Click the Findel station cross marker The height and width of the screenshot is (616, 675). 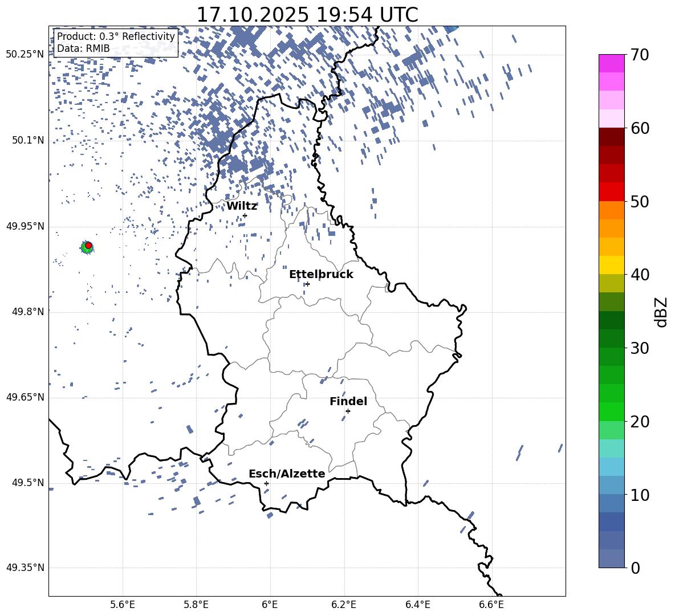[348, 411]
